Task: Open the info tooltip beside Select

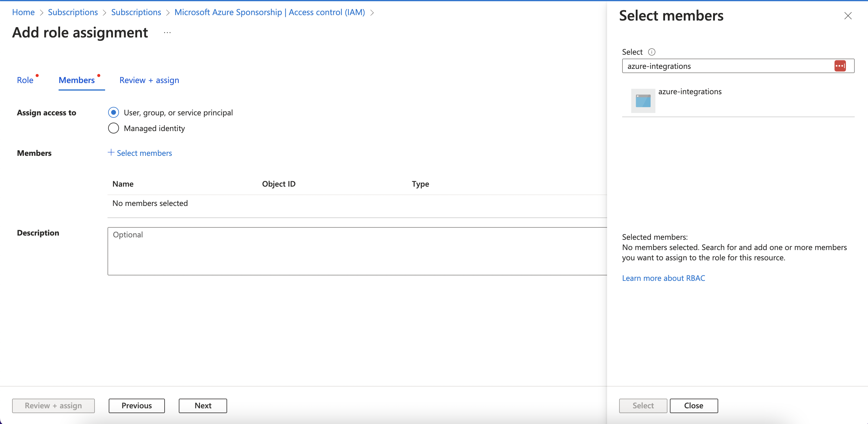Action: click(652, 52)
